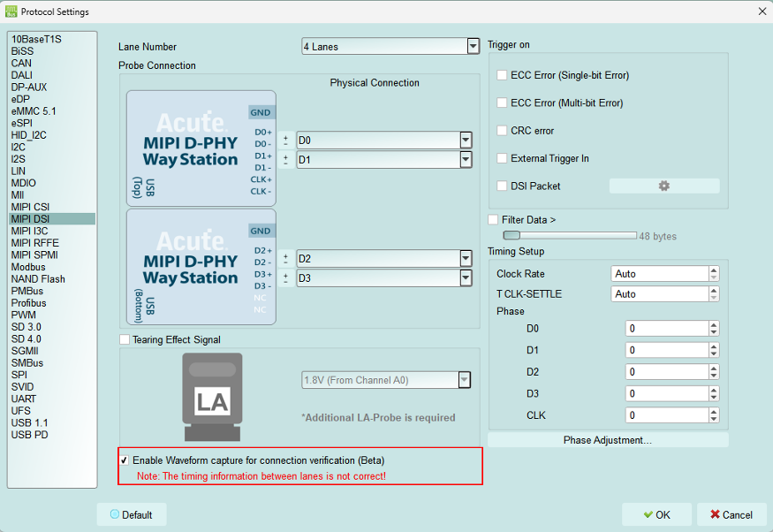Tick the External Trigger In checkbox
This screenshot has width=773, height=532.
(x=502, y=158)
